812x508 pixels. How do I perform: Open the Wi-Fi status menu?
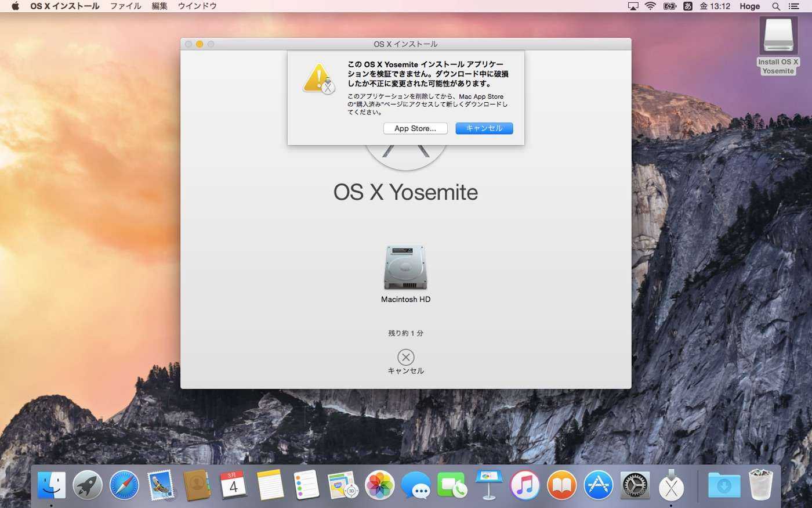pos(651,6)
